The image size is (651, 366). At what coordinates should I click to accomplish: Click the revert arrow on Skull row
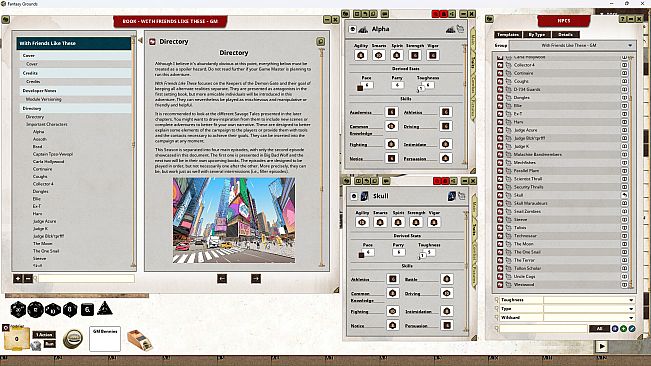pyautogui.click(x=624, y=195)
